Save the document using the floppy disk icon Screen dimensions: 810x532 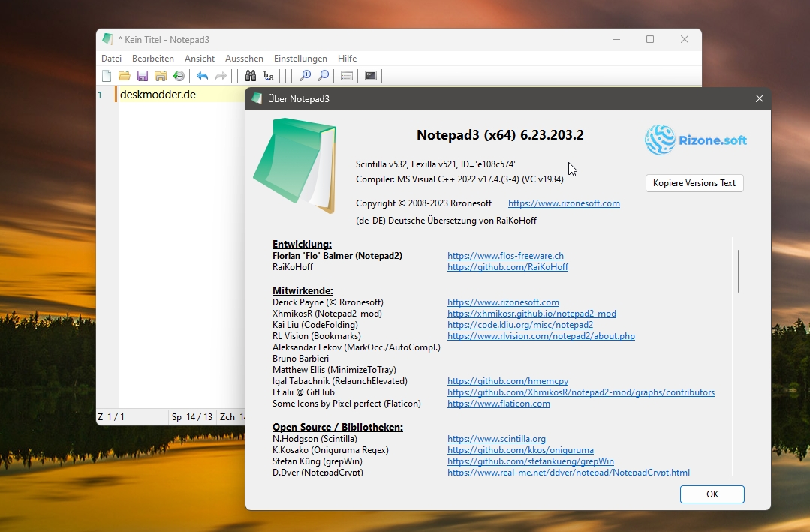click(143, 76)
